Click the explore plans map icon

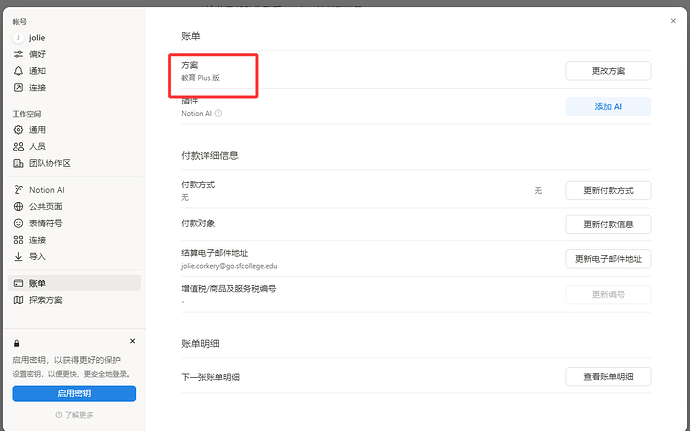click(18, 300)
